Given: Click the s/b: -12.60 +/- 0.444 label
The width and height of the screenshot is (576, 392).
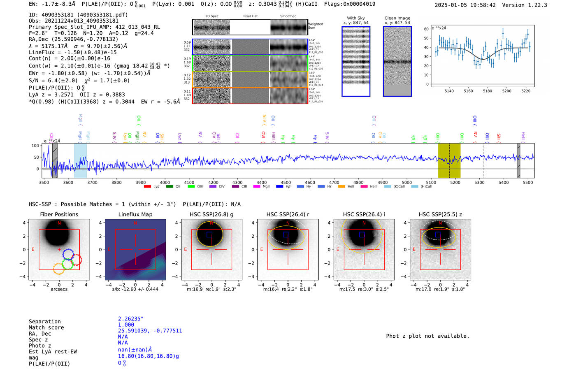Looking at the screenshot, I should click(x=135, y=289).
